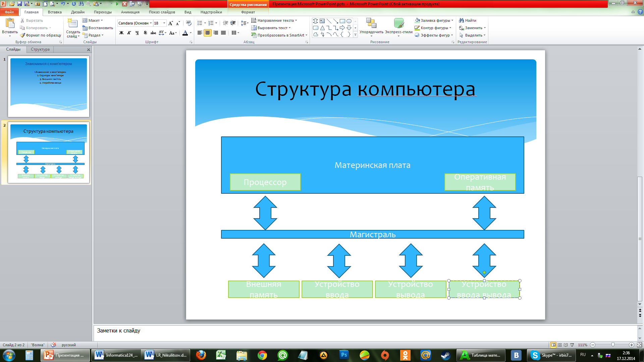The height and width of the screenshot is (362, 644).
Task: Save the presentation with the floppy disk icon
Action: click(19, 4)
